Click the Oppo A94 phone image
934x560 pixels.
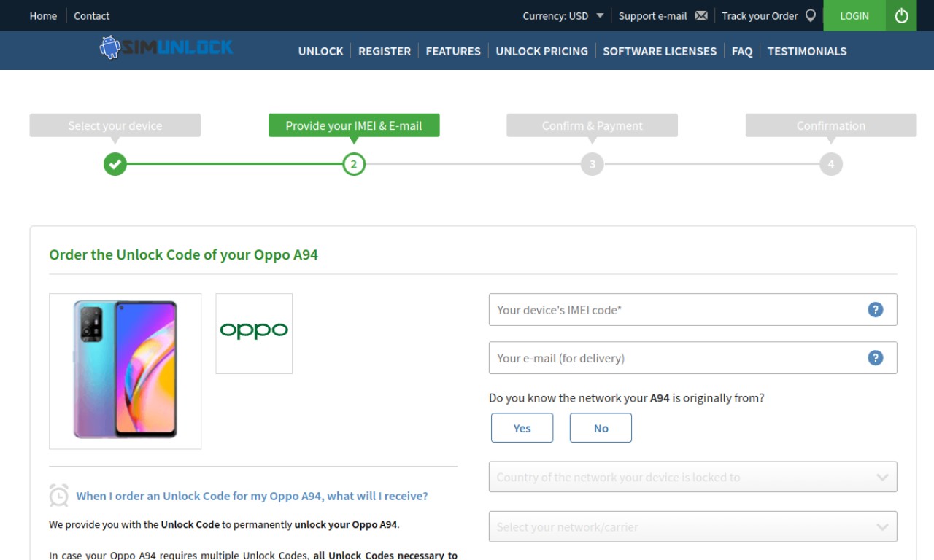(125, 371)
